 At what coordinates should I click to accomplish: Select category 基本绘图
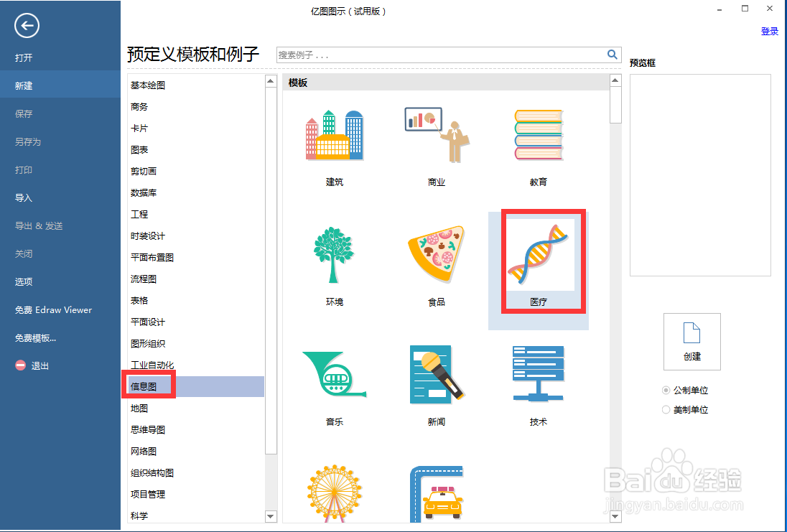click(x=148, y=85)
